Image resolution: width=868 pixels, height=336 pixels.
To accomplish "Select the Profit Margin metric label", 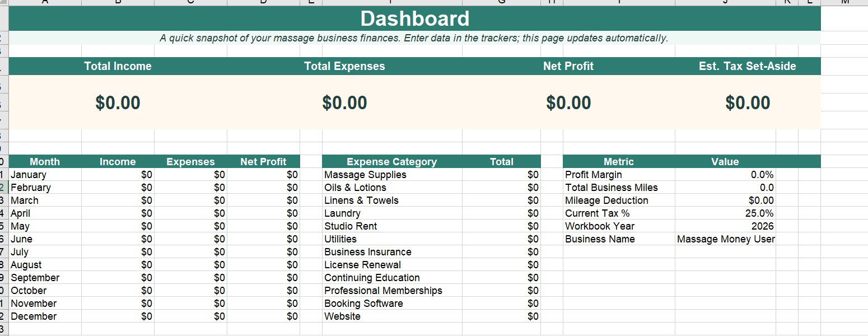I will (x=619, y=175).
